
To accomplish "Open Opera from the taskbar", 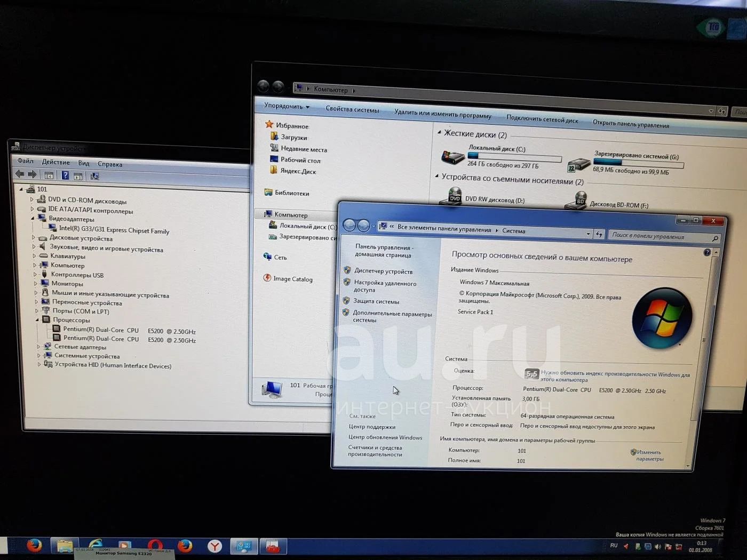I will point(155,545).
